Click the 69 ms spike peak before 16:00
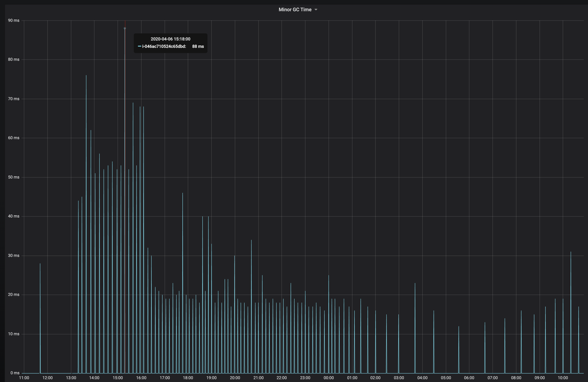The width and height of the screenshot is (588, 382). pos(133,103)
